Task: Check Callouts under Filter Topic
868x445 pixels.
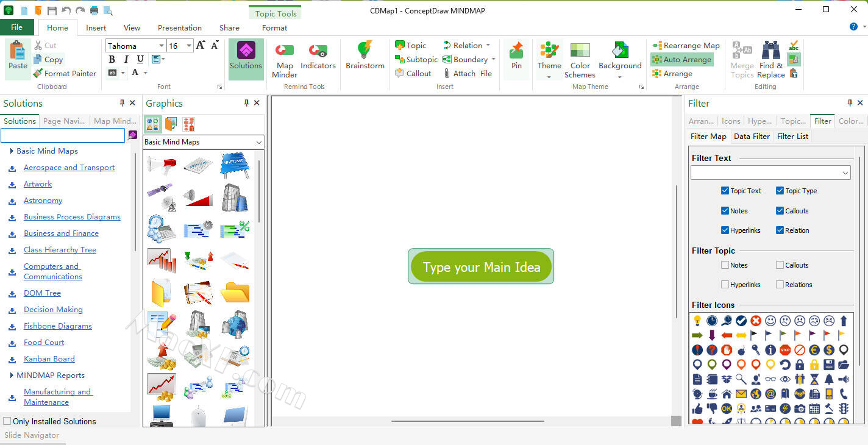Action: [780, 265]
